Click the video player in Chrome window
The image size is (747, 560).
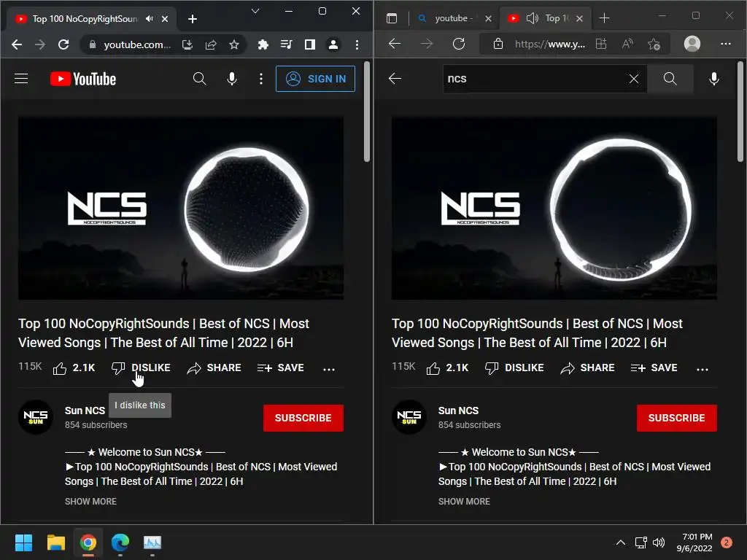(181, 208)
